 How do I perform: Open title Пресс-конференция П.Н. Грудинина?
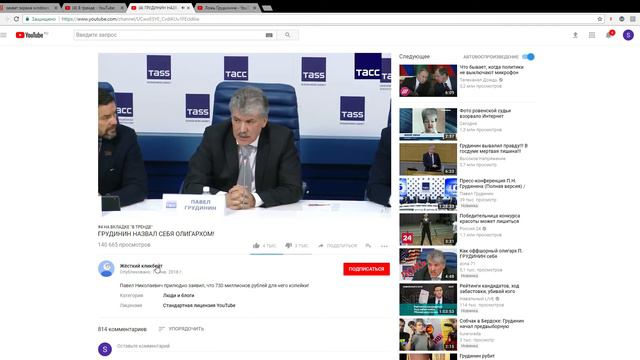[492, 183]
